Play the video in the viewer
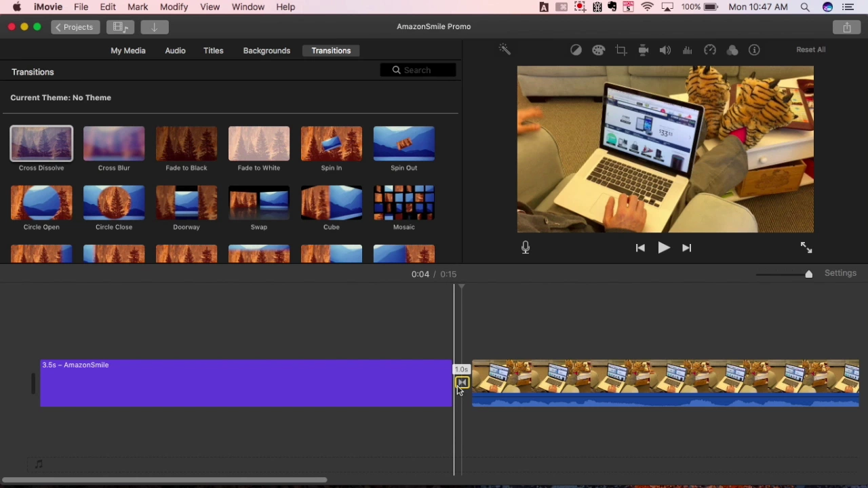This screenshot has height=488, width=868. tap(664, 248)
